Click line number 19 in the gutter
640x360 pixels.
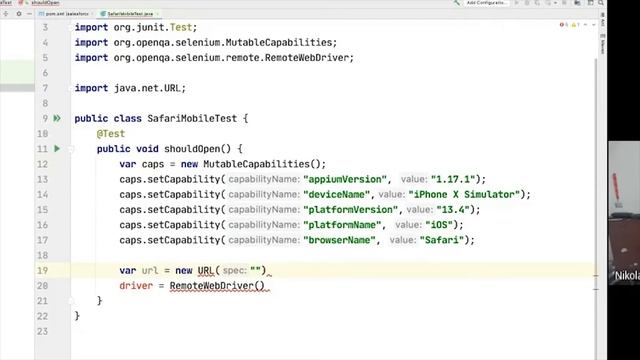pos(43,271)
